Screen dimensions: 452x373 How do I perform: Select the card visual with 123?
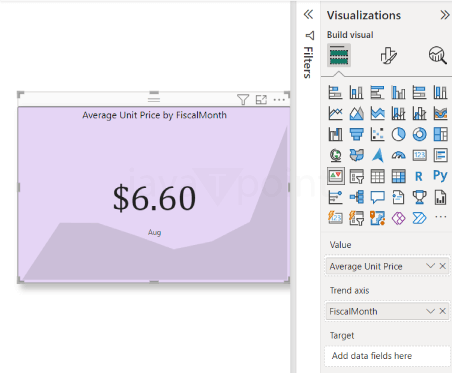(x=419, y=155)
